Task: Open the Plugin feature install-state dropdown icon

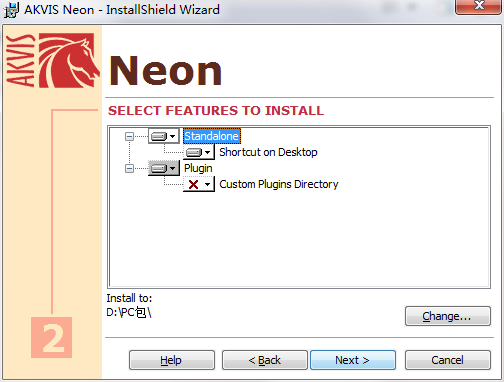Action: pos(163,168)
